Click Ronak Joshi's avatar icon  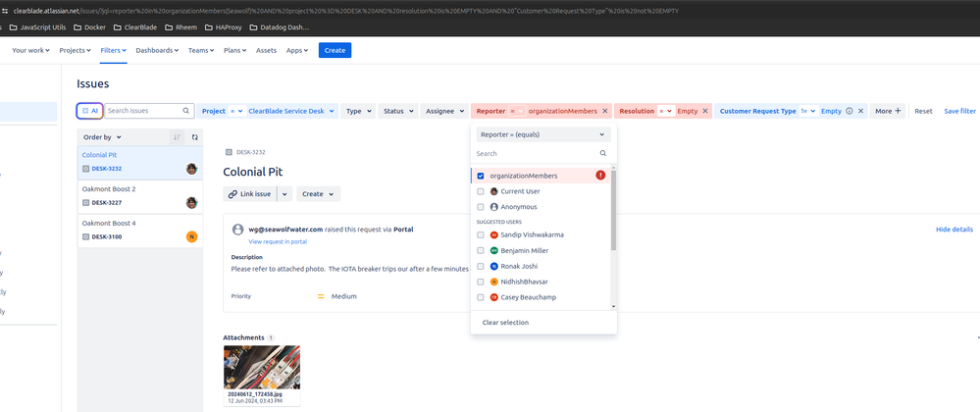click(493, 267)
